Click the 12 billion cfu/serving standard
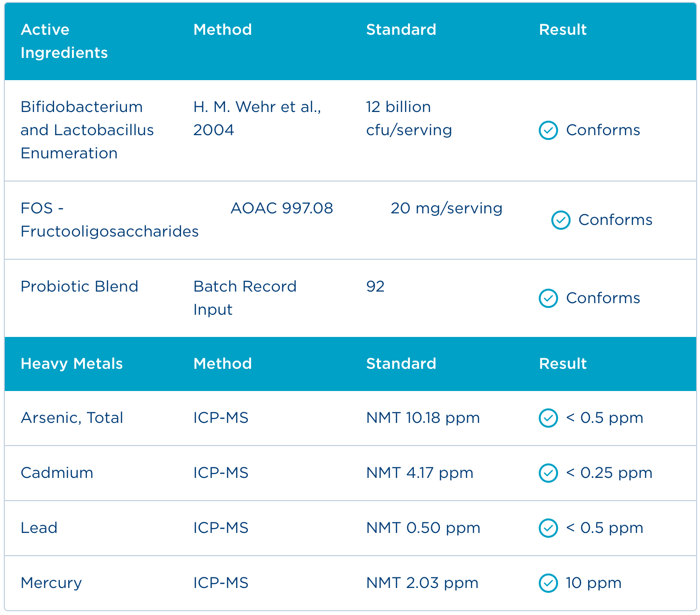This screenshot has width=700, height=615. tap(409, 118)
